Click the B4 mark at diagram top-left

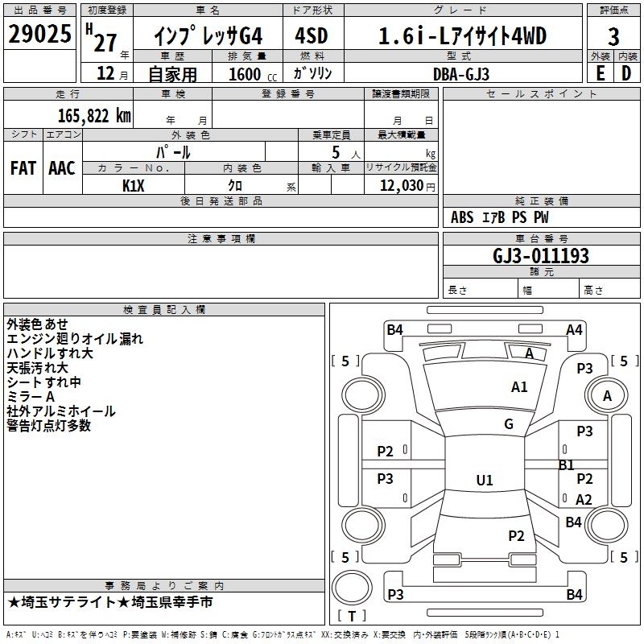click(x=394, y=329)
